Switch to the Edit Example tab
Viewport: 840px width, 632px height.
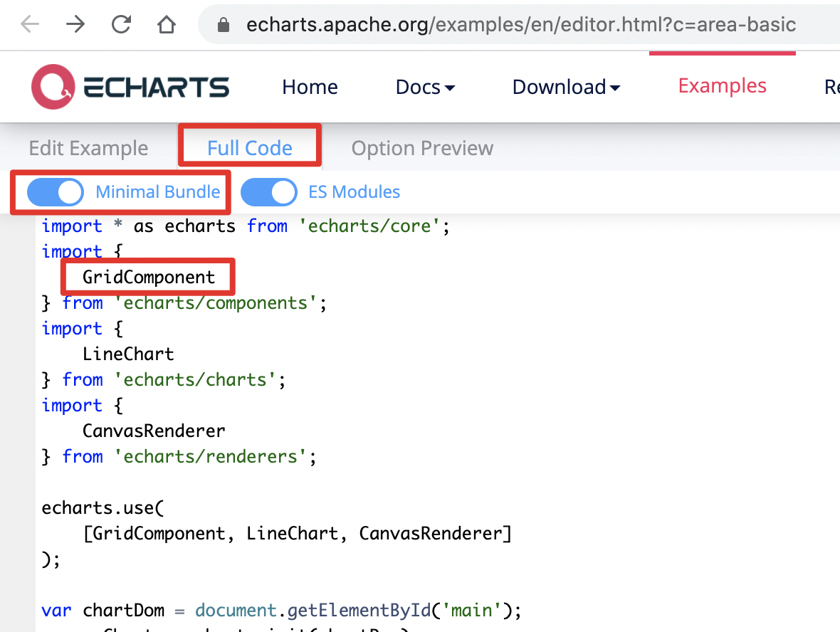[88, 147]
